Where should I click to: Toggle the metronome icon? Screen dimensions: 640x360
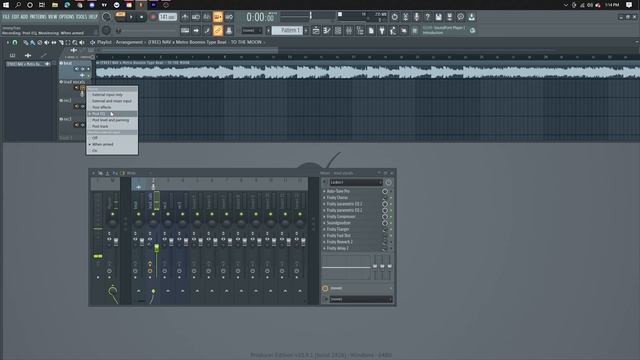185,17
